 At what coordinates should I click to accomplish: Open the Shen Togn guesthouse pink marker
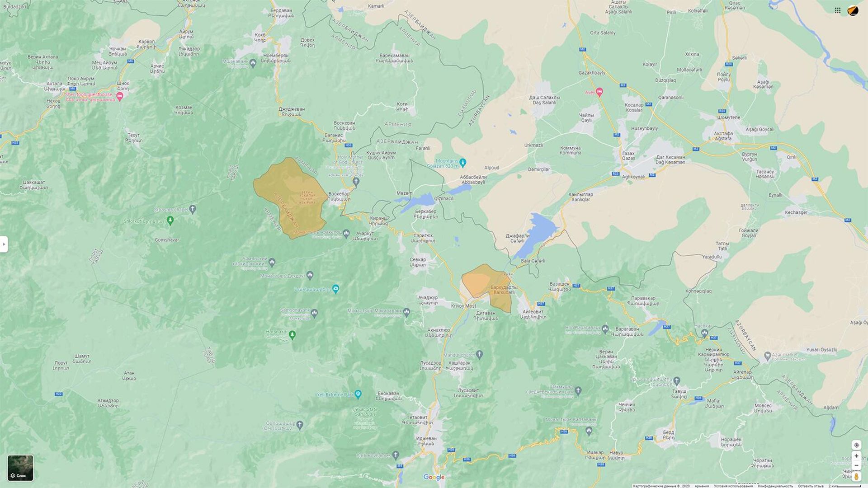pyautogui.click(x=120, y=97)
